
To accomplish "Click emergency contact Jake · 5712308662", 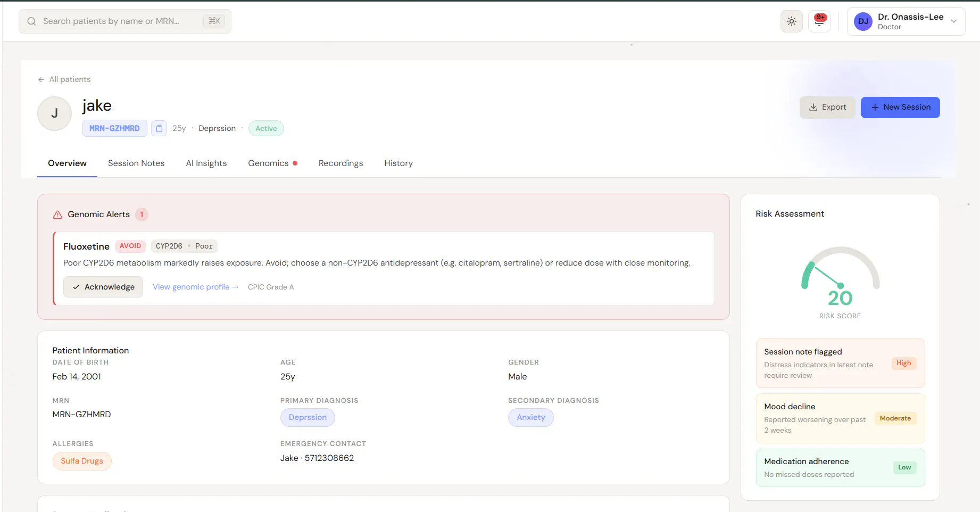I will click(x=317, y=458).
